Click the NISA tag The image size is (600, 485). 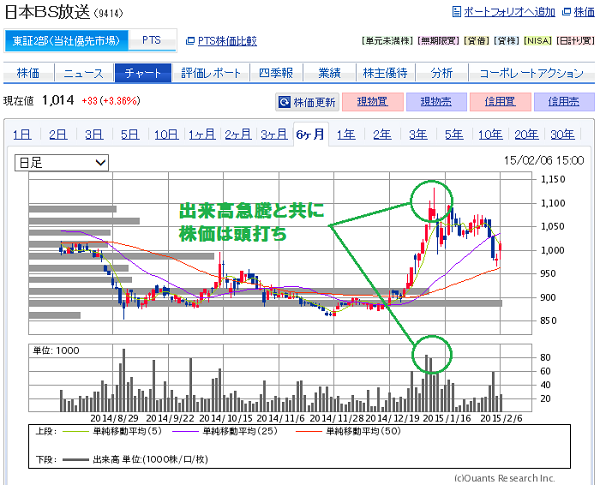pyautogui.click(x=538, y=41)
